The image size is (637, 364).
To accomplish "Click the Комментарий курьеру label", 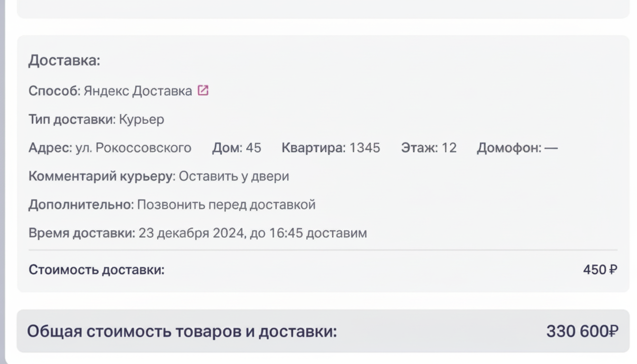I will (101, 176).
